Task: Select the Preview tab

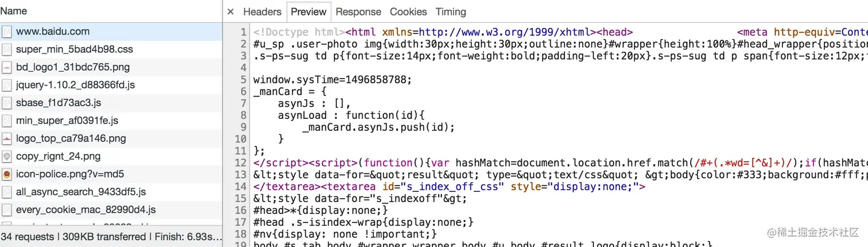Action: pos(308,11)
